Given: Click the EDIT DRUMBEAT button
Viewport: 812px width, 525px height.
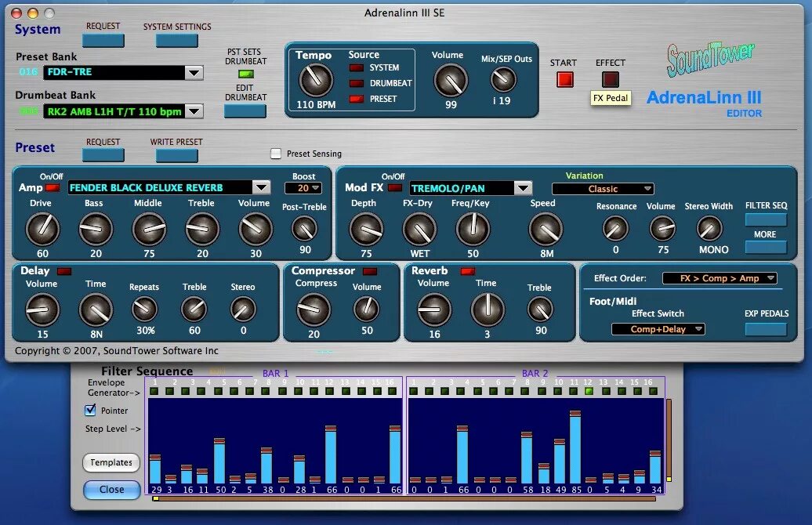Looking at the screenshot, I should click(x=245, y=110).
